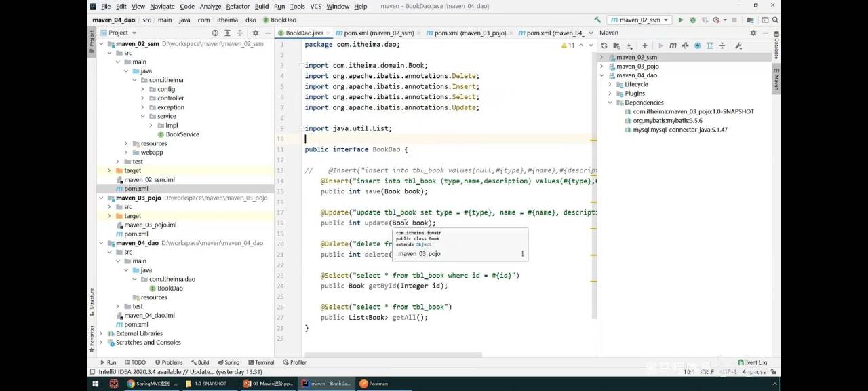Expand the Plugins node in the Maven panel
This screenshot has height=391, width=868.
coord(610,94)
